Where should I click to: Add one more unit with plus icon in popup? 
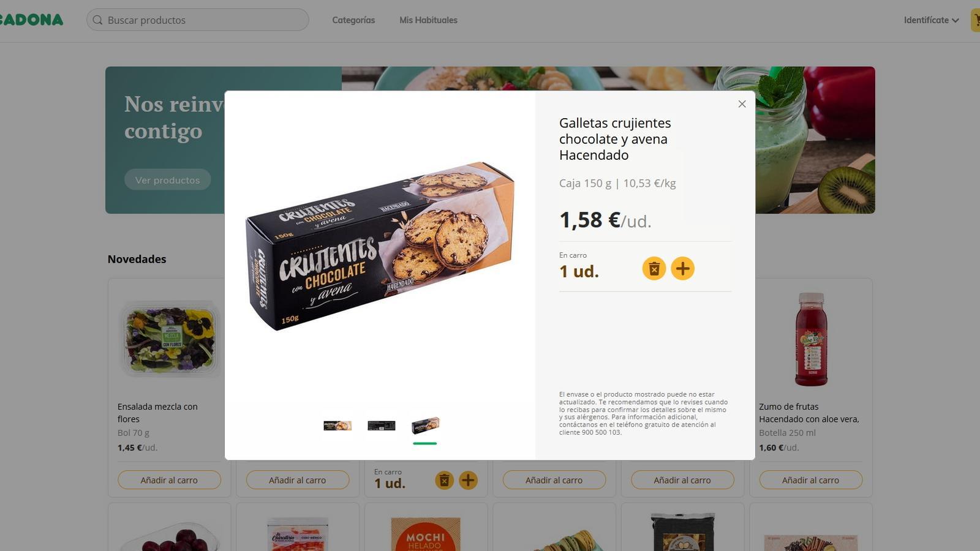(x=682, y=269)
